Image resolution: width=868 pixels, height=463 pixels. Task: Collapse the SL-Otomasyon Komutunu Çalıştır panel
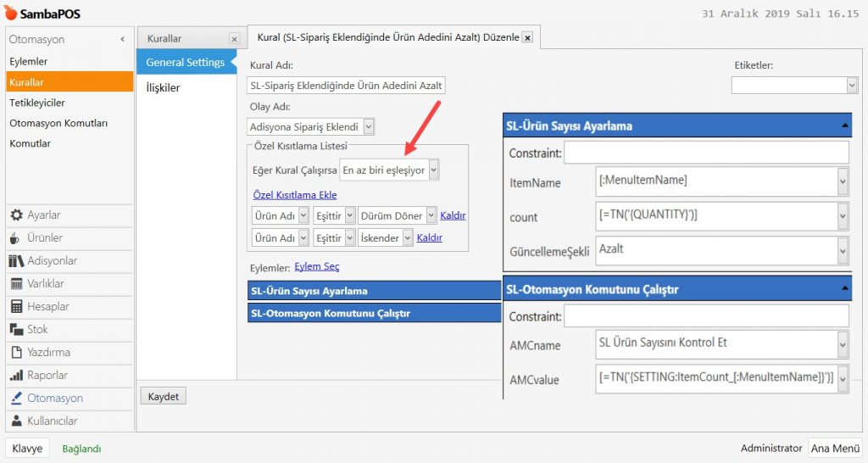(x=844, y=289)
